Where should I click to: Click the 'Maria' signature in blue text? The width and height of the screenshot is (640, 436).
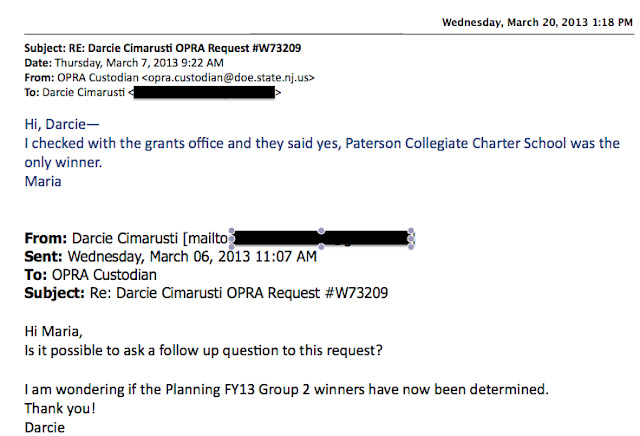tap(43, 181)
